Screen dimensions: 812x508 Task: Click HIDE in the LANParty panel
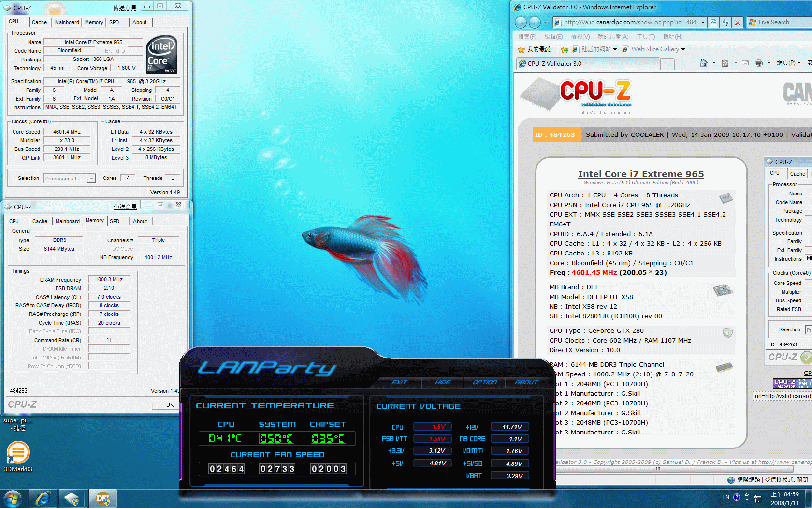pos(443,382)
